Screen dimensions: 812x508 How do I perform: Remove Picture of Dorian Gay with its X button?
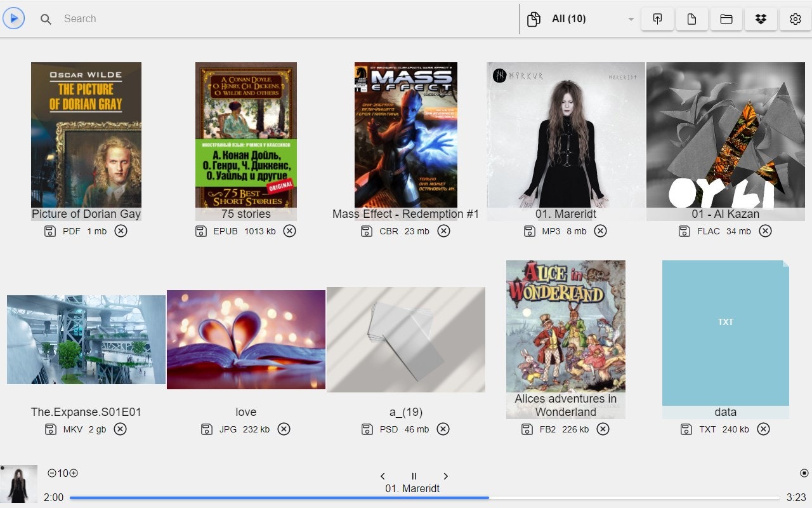pyautogui.click(x=121, y=231)
